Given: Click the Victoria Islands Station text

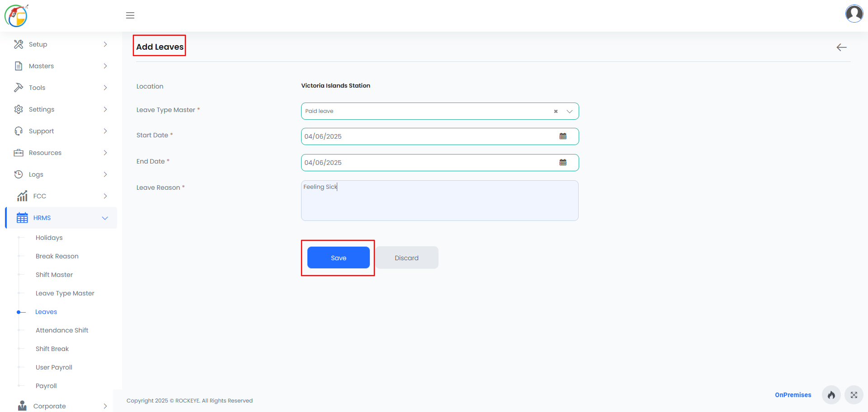Looking at the screenshot, I should click(336, 85).
